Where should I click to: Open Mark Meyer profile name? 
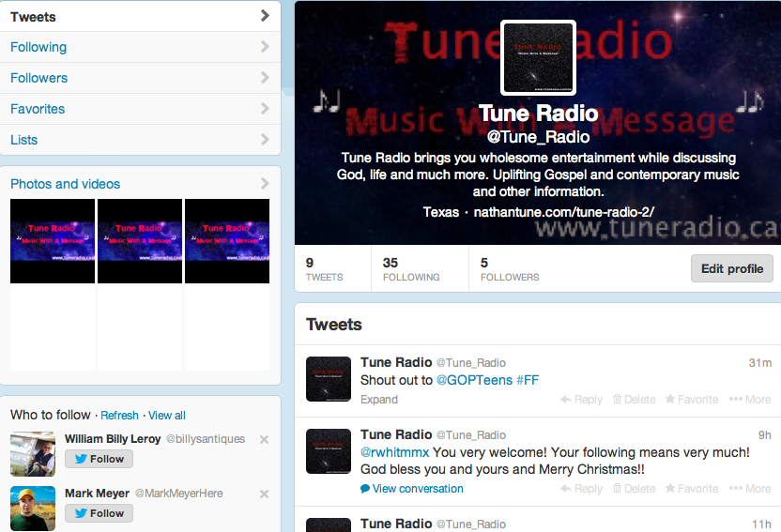97,494
